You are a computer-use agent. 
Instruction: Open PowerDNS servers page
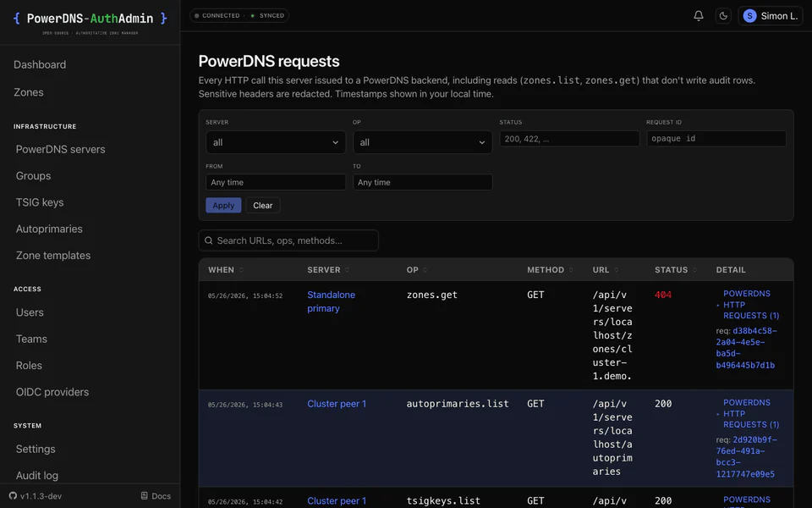tap(61, 149)
